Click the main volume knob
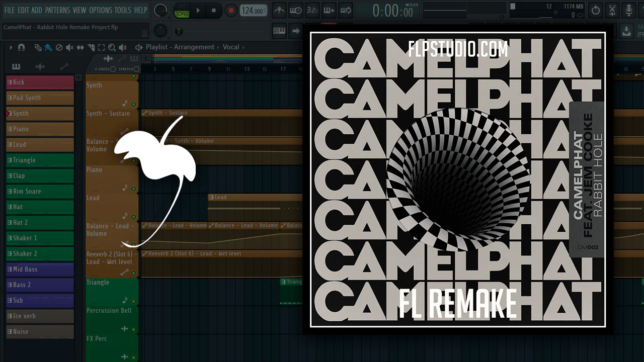 point(160,10)
